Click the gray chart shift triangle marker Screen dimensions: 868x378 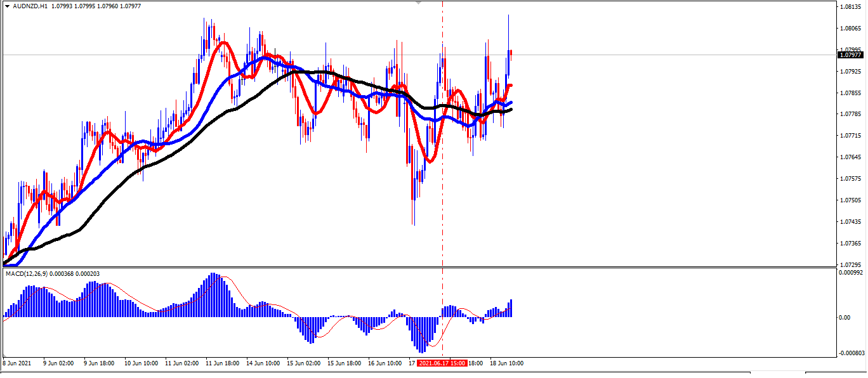pyautogui.click(x=418, y=3)
